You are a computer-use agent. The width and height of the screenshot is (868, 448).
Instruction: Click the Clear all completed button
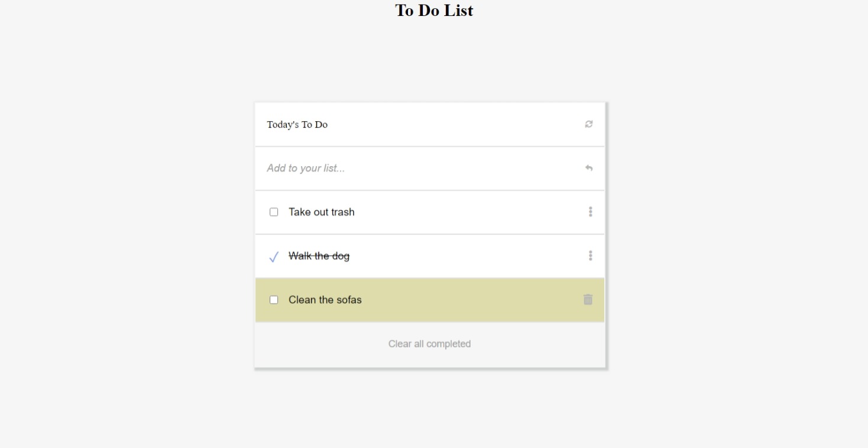(x=429, y=344)
